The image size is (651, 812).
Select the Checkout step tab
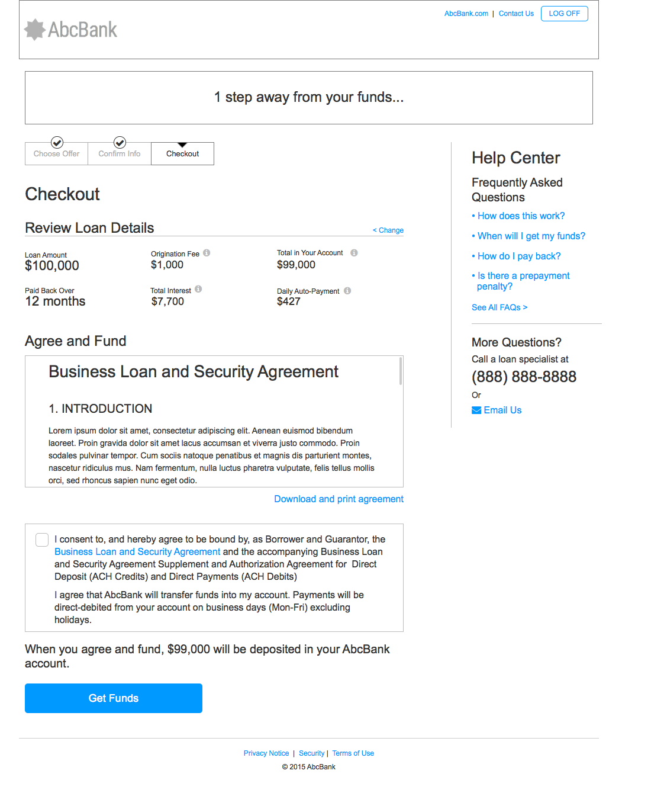pos(182,154)
